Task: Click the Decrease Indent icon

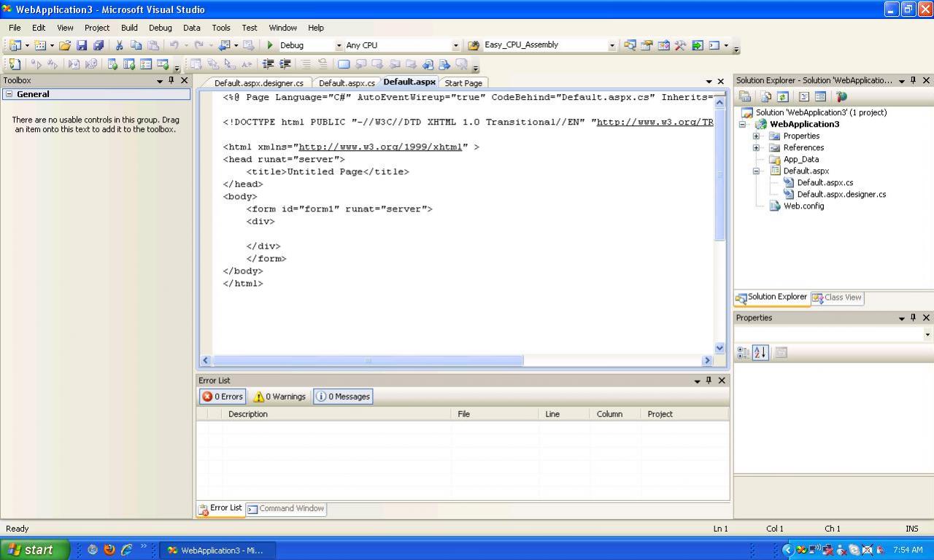Action: tap(268, 64)
